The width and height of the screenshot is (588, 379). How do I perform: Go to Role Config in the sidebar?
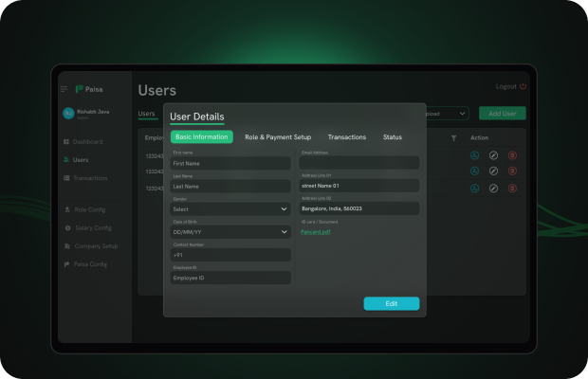pos(89,209)
